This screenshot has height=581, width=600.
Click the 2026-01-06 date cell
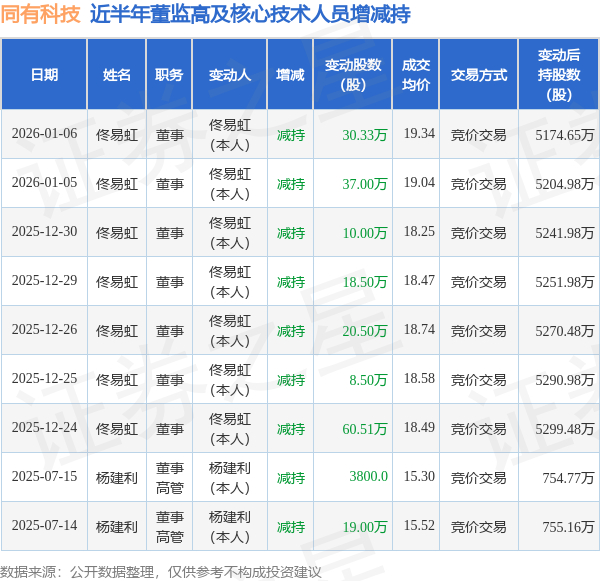[x=44, y=134]
